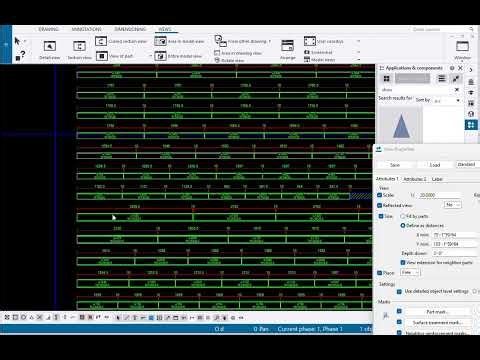Toggle the Size checkbox

point(381,216)
